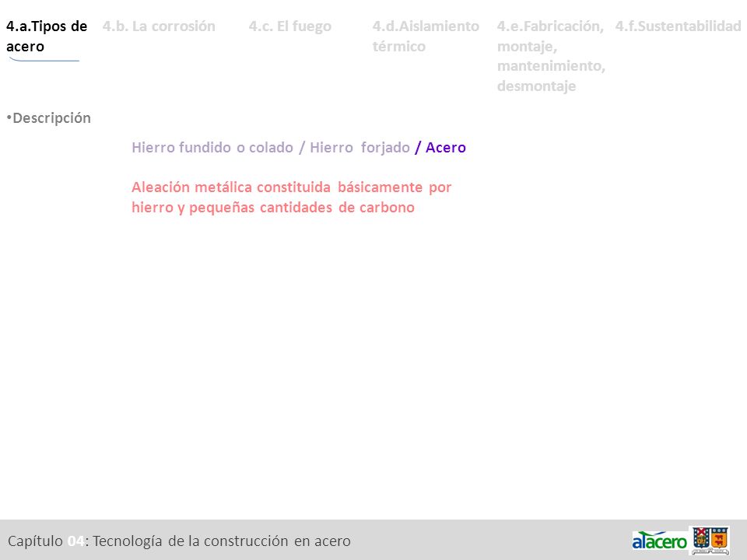
Task: Go to the '4.c. El fuego' section
Action: 289,26
